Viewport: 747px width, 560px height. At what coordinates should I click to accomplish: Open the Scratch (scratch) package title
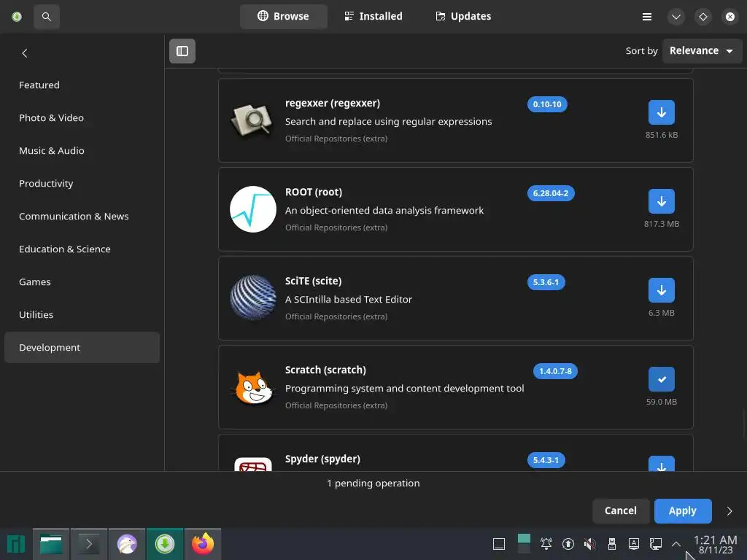point(325,370)
